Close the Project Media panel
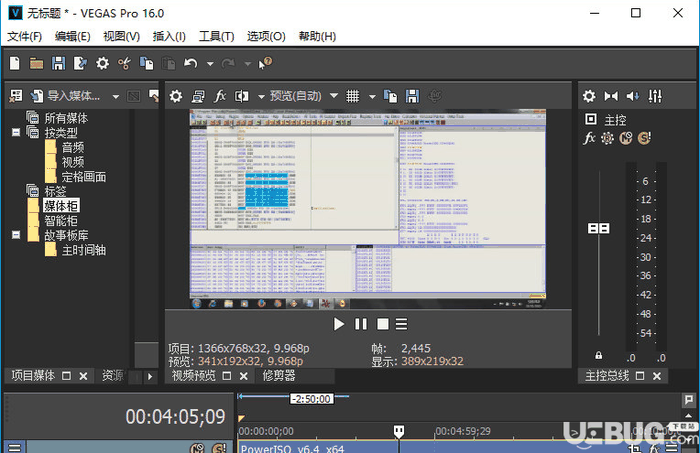The width and height of the screenshot is (700, 453). pos(83,376)
